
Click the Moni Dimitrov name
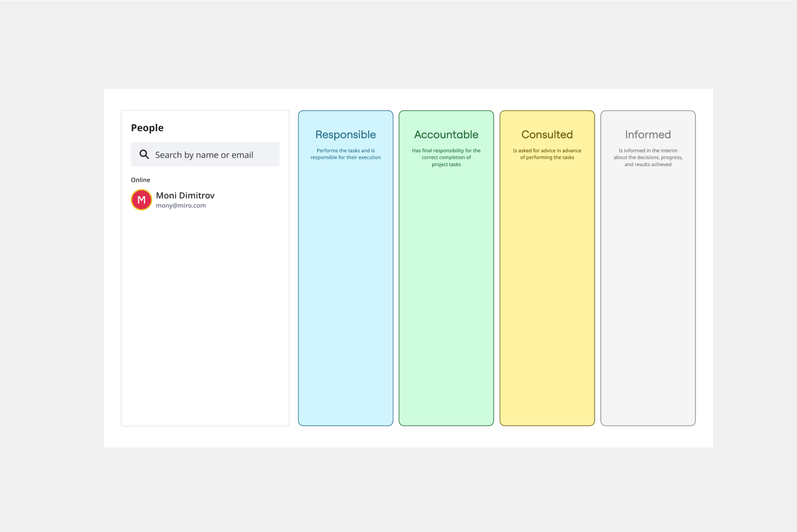[185, 195]
